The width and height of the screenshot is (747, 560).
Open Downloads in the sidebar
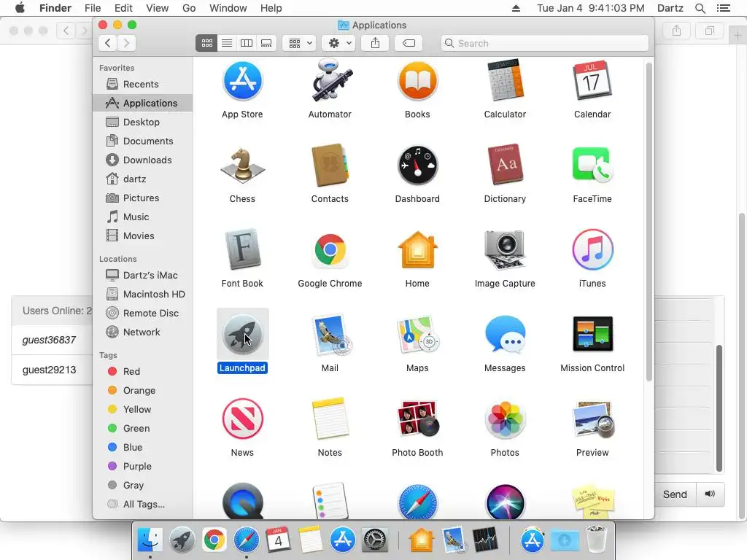coord(143,160)
